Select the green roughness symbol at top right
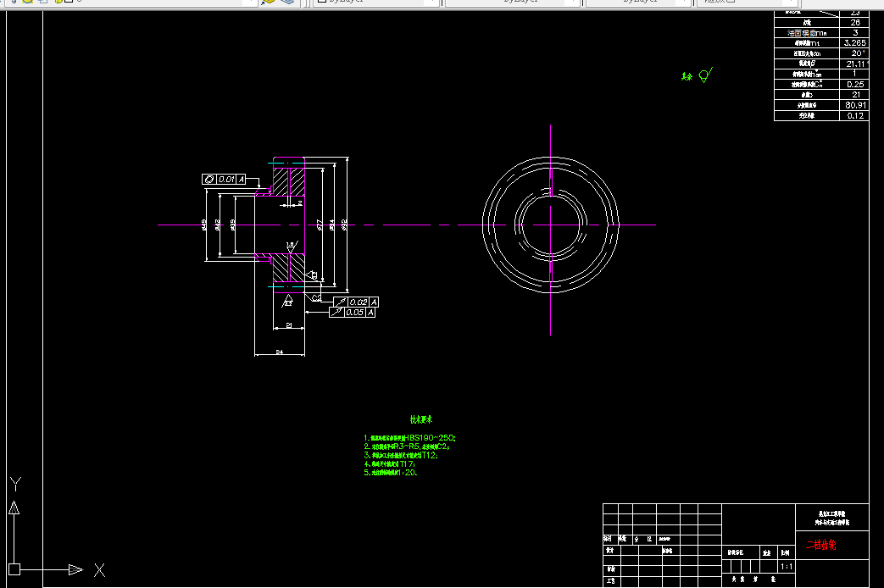884x588 pixels. coord(704,75)
